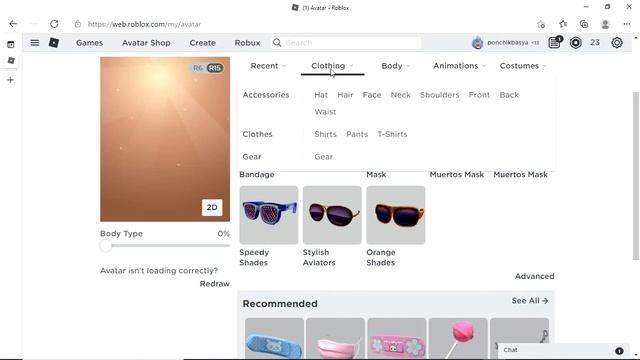Expand the Recent dropdown tab
This screenshot has height=360, width=640.
[x=268, y=66]
